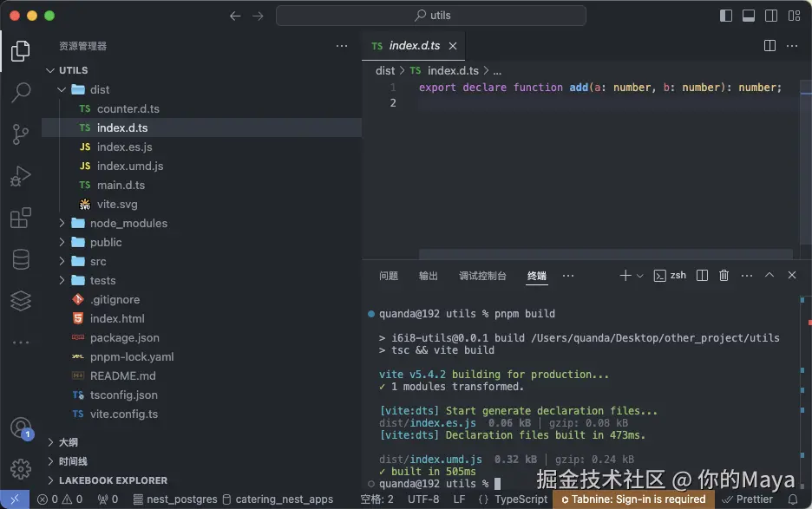Create a new terminal with the plus icon
The height and width of the screenshot is (509, 812).
pos(624,275)
